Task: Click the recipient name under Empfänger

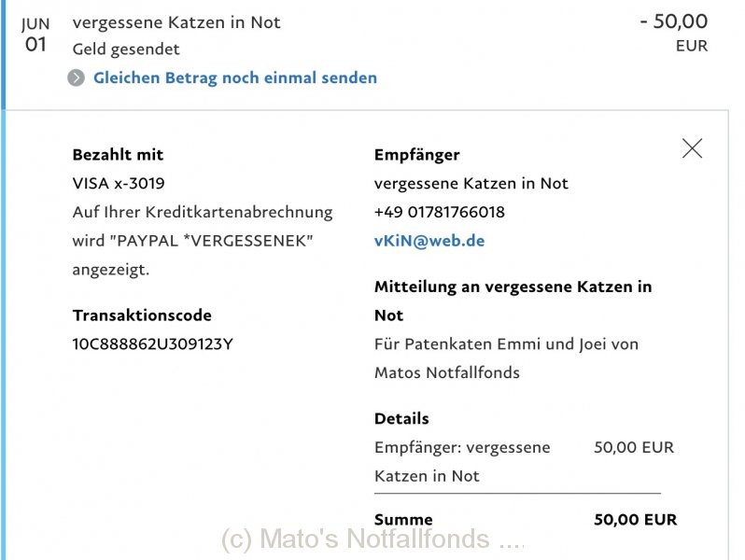Action: coord(471,183)
